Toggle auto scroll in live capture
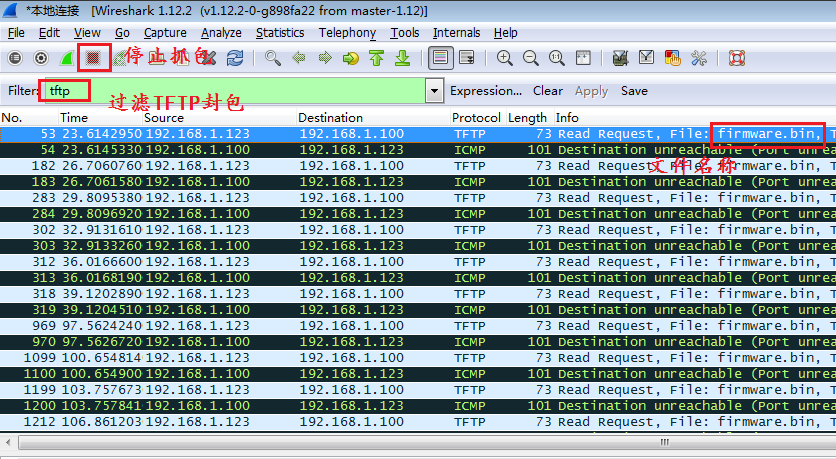The width and height of the screenshot is (836, 459). 467,58
